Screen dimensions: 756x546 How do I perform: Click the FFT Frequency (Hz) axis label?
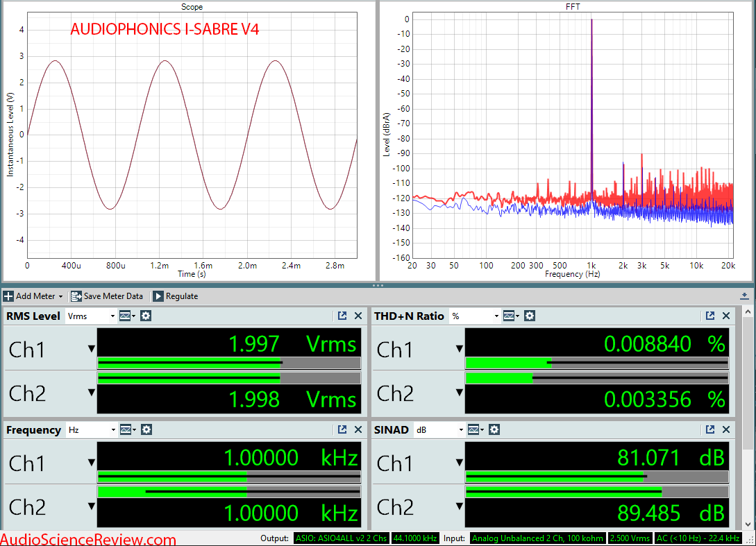(x=572, y=274)
